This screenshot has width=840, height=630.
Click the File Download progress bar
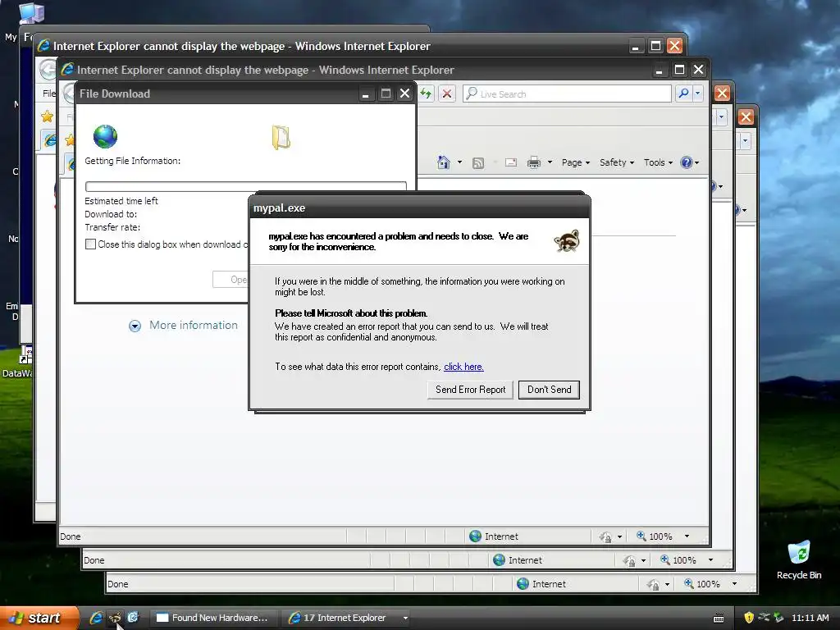tap(245, 186)
